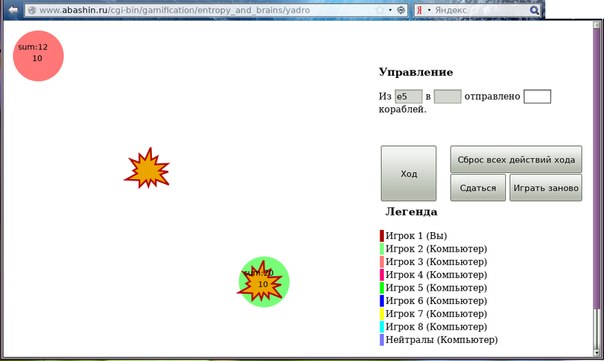Focus the source field containing e5
The image size is (604, 361).
tap(408, 96)
